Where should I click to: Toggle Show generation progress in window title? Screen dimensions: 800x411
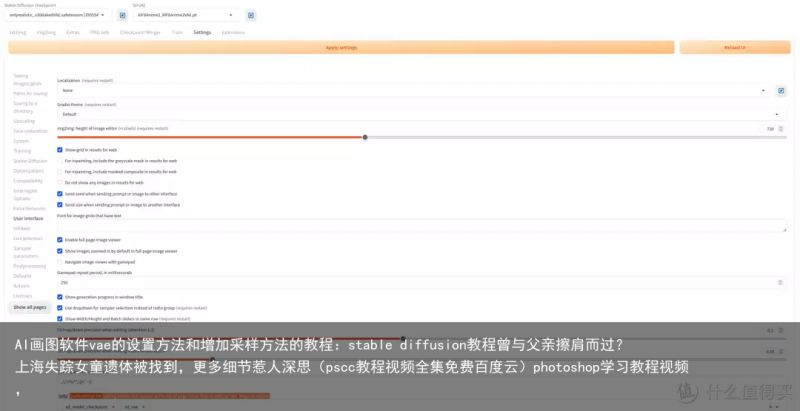[x=60, y=297]
